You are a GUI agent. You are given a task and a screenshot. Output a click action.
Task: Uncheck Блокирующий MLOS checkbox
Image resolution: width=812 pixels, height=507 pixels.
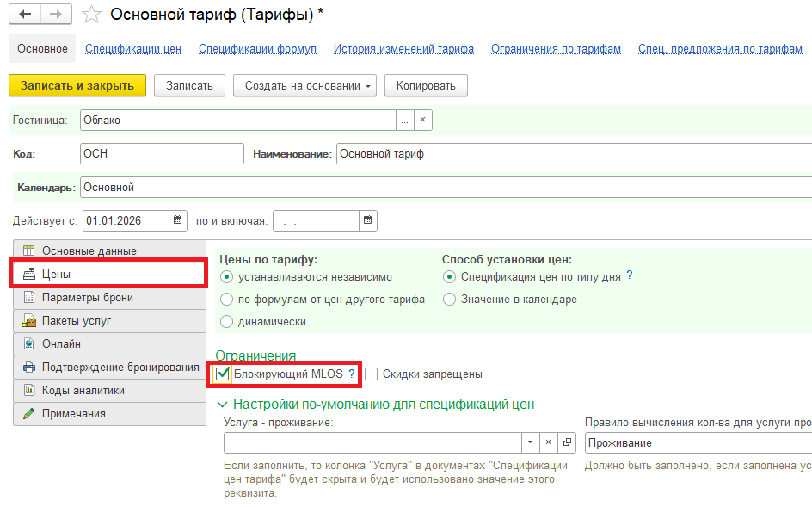point(223,374)
